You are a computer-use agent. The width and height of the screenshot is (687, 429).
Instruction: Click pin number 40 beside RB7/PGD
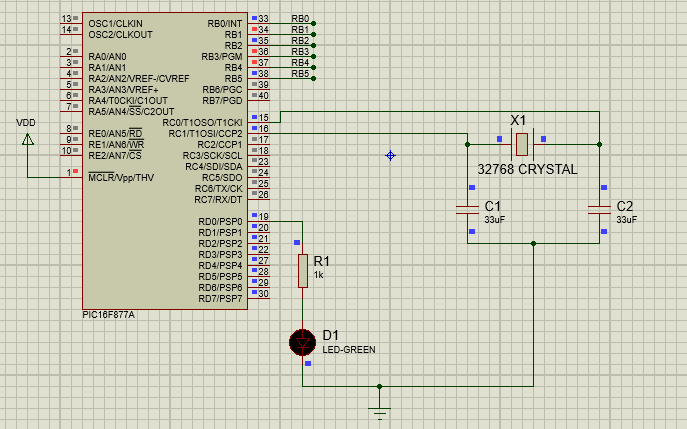pos(263,96)
